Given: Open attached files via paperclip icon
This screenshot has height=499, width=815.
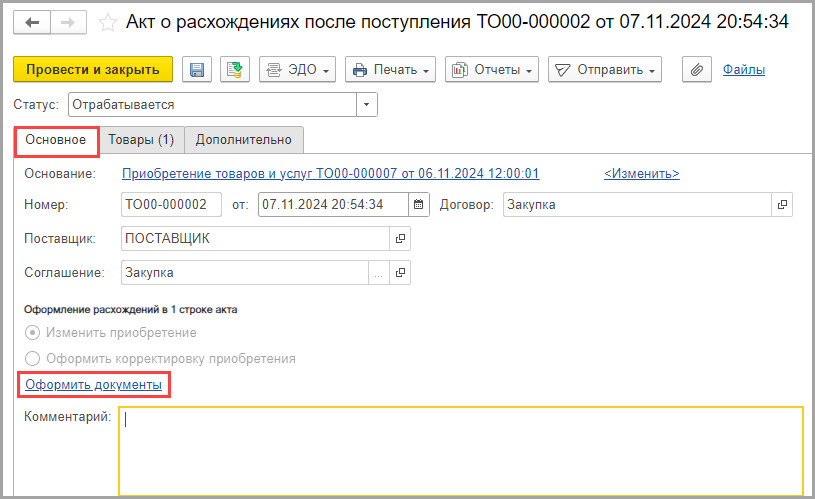Looking at the screenshot, I should (x=696, y=70).
